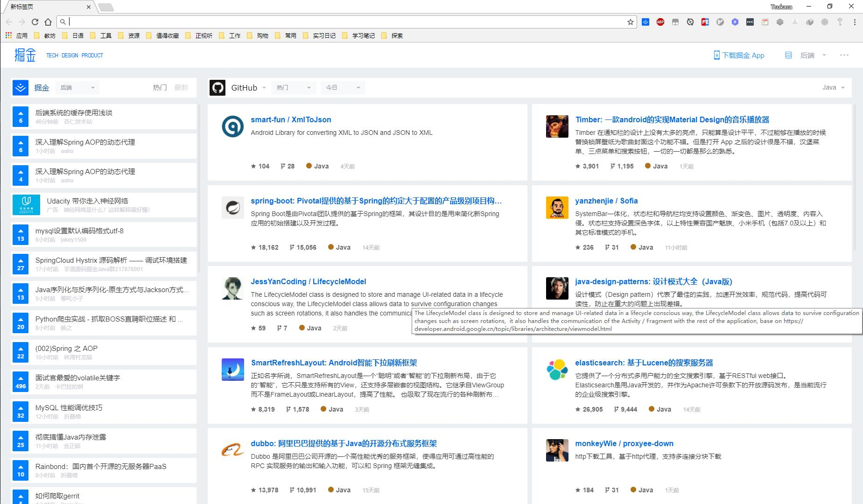
Task: Open the AdBlock Plus extension icon
Action: [x=660, y=22]
